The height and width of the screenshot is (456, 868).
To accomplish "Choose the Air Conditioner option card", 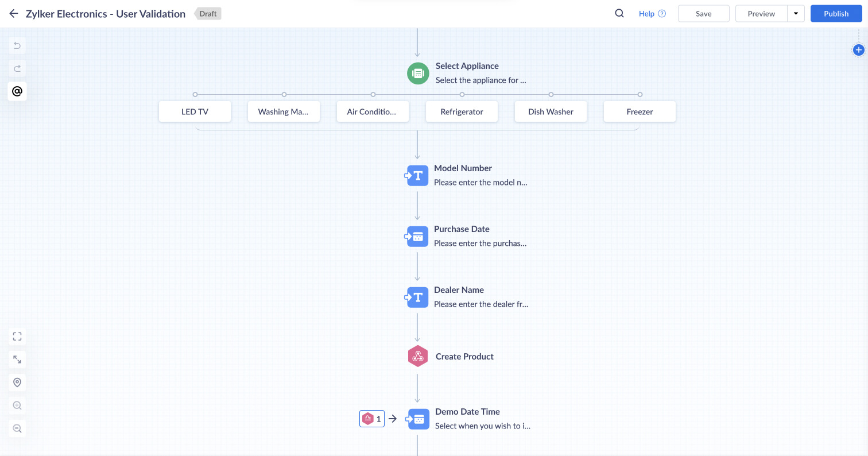I will (x=373, y=111).
